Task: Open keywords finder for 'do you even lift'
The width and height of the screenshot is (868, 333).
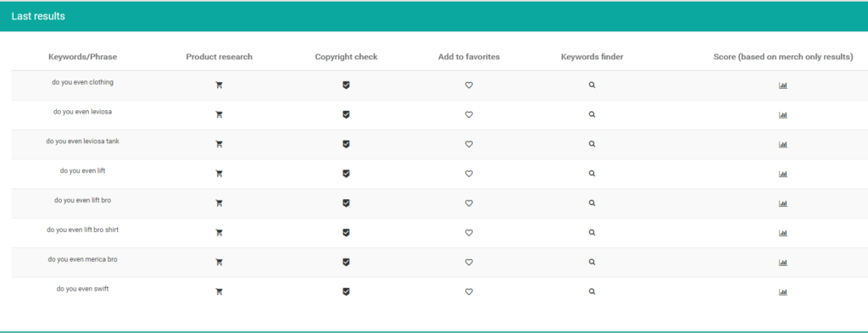Action: point(592,173)
